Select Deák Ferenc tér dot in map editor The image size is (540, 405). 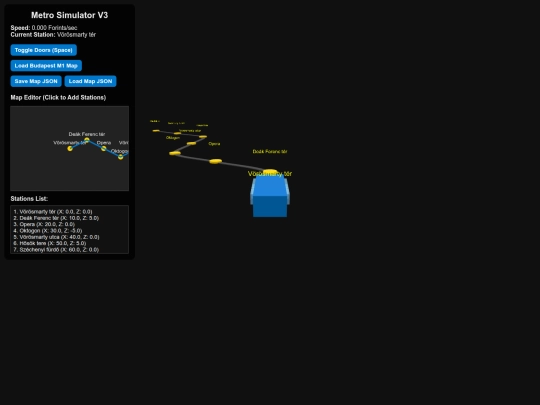(87, 140)
